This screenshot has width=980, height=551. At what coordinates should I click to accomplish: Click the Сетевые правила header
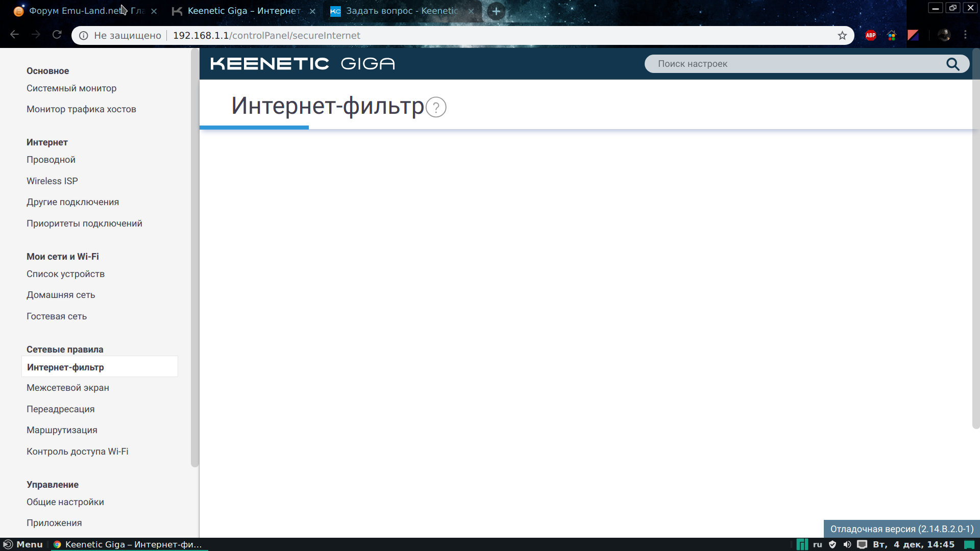pos(65,349)
